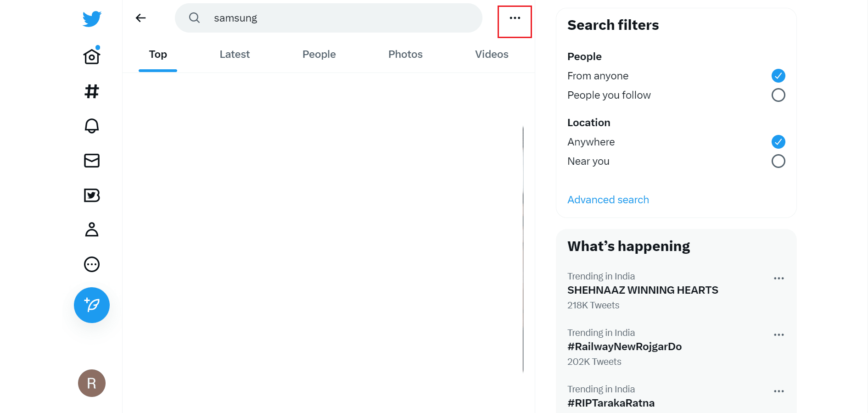
Task: Open the Messages envelope icon
Action: tap(92, 161)
